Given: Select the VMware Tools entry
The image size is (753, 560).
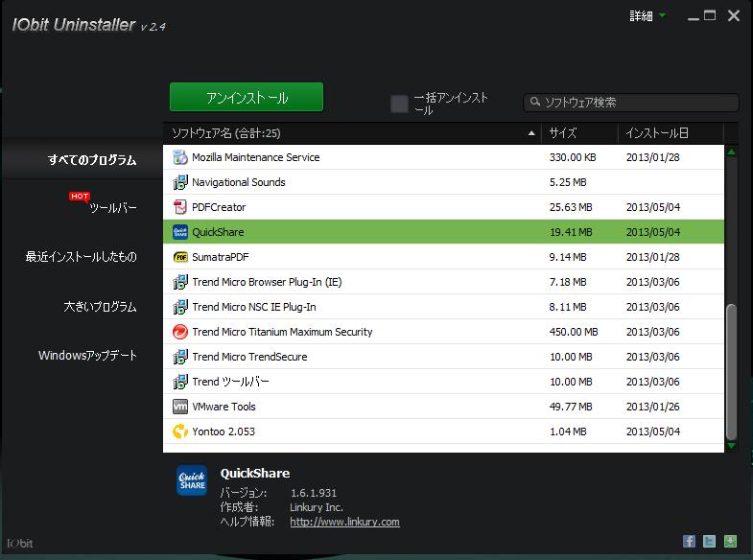Looking at the screenshot, I should [443, 407].
